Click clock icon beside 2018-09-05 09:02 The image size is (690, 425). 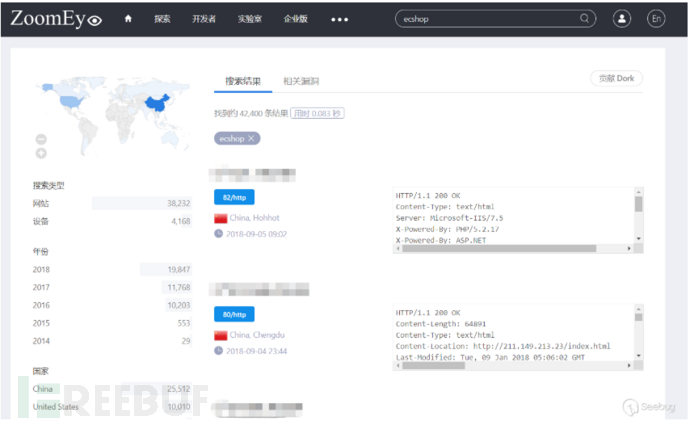218,234
